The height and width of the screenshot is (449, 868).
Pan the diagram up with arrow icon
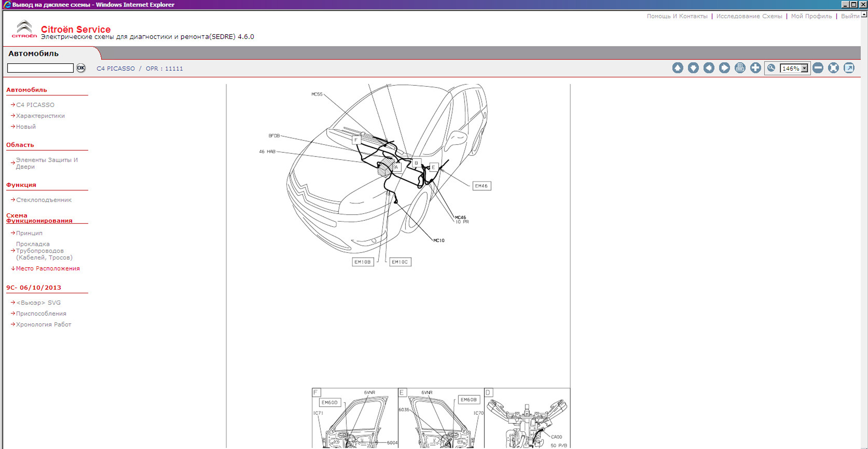click(677, 68)
